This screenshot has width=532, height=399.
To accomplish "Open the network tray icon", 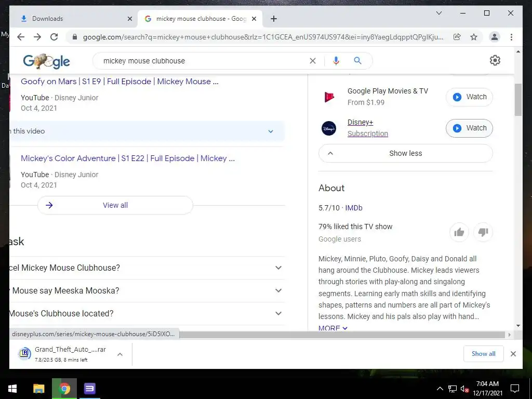I will [x=453, y=389].
